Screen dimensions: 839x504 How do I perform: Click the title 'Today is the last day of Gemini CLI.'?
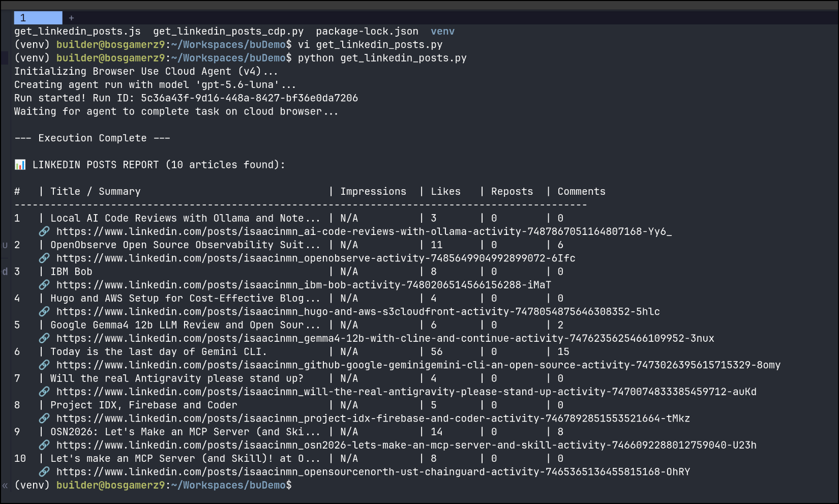click(159, 352)
